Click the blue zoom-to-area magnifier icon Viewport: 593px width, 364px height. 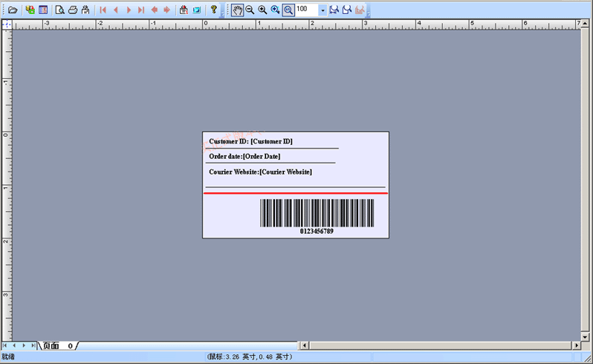point(275,10)
